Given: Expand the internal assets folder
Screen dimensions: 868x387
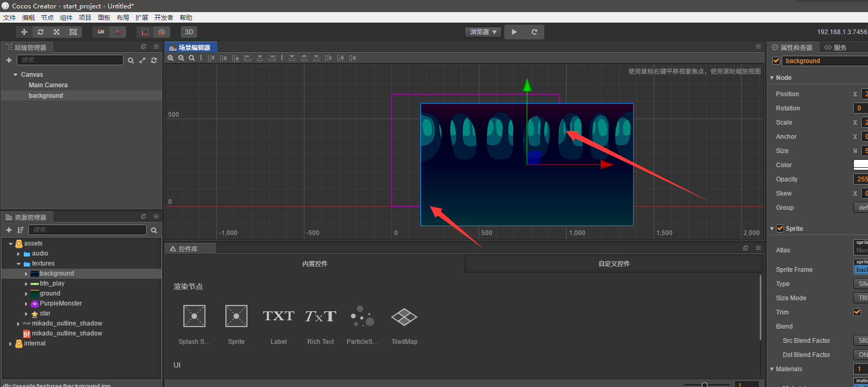Looking at the screenshot, I should coord(11,343).
